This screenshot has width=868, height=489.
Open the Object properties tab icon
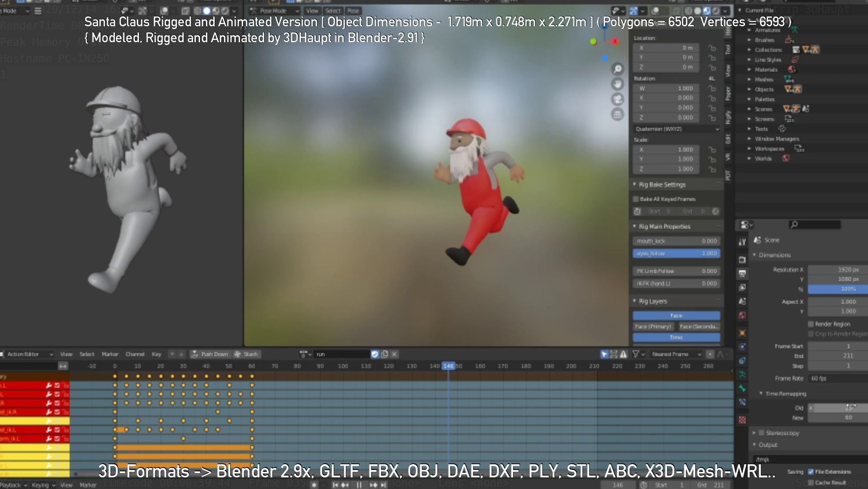[x=742, y=333]
